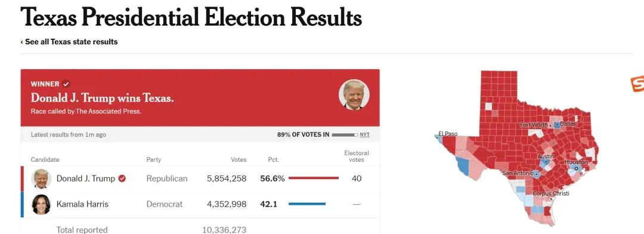Viewport: 644px width, 234px height.
Task: Open the See all Texas state results link
Action: coord(69,42)
